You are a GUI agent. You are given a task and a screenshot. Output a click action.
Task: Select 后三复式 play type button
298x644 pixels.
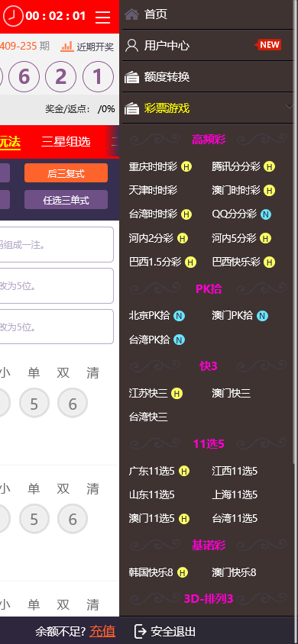(66, 173)
